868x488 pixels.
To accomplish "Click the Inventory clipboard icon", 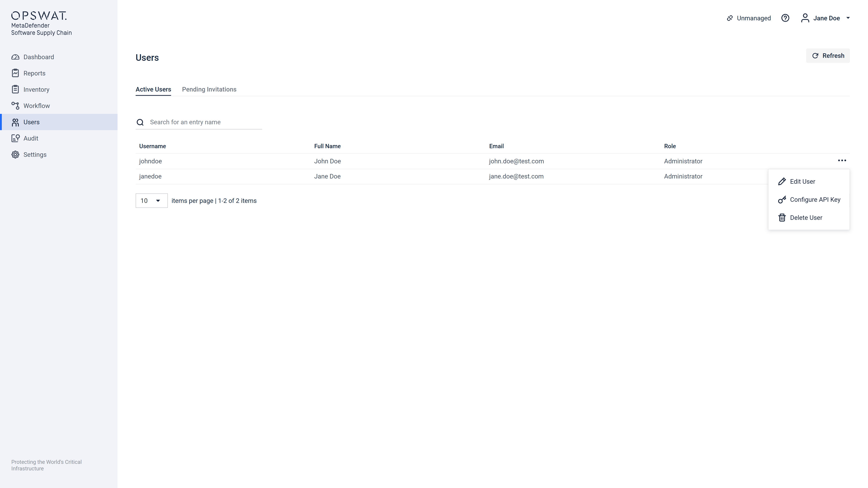I will [15, 90].
